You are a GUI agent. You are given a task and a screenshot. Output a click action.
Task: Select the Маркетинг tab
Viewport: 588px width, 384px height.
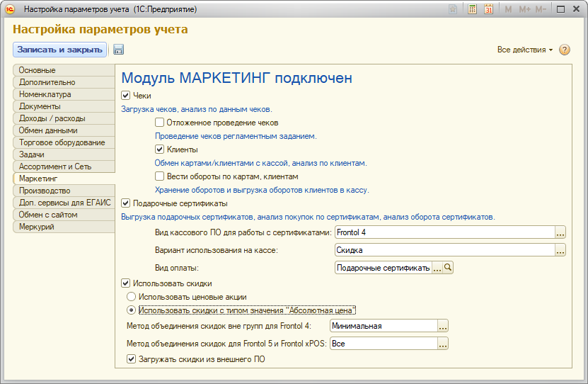tap(64, 179)
